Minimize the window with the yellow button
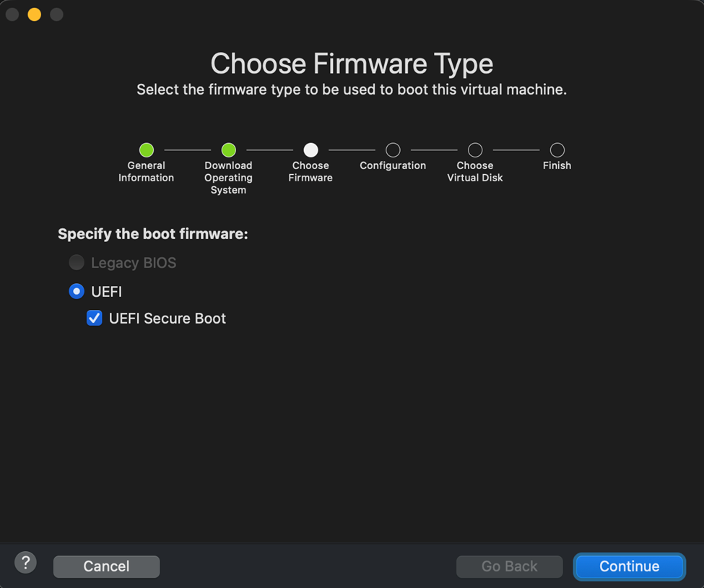The image size is (704, 588). pos(34,14)
